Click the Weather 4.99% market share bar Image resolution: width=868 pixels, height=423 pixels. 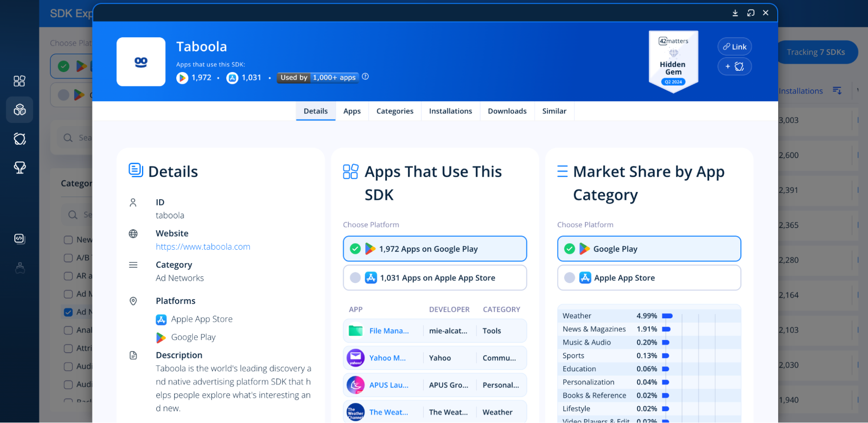pos(667,316)
